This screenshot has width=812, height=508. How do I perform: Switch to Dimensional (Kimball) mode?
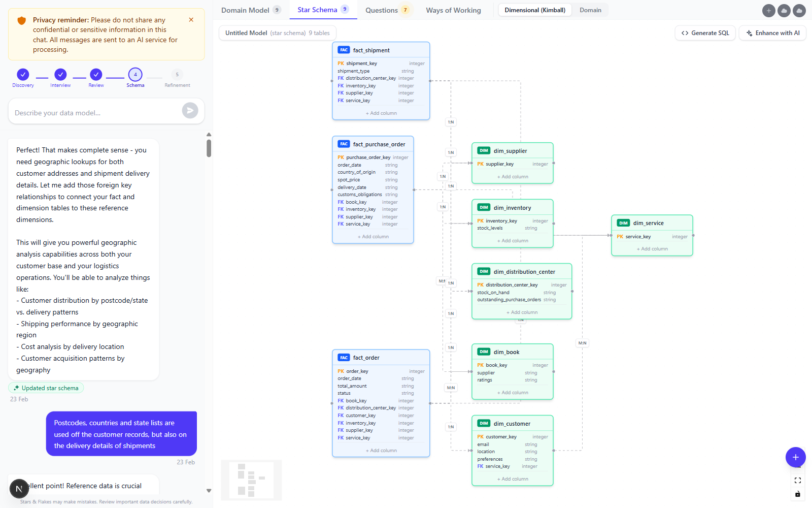click(x=535, y=10)
